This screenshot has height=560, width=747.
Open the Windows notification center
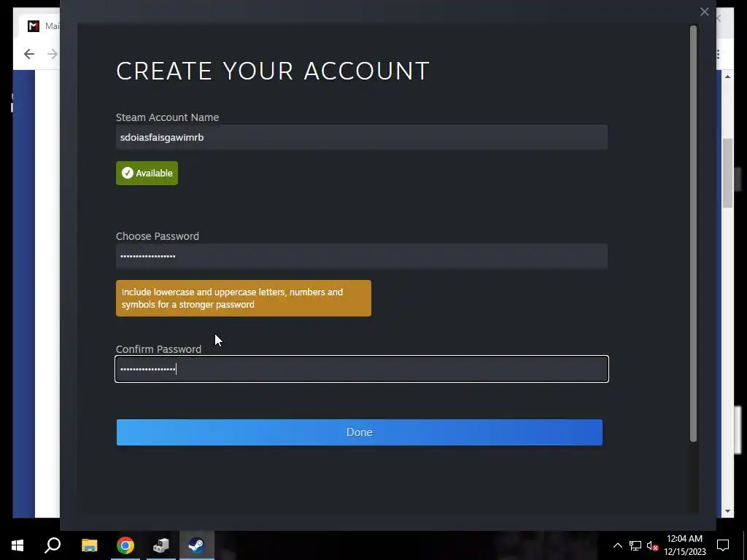723,545
